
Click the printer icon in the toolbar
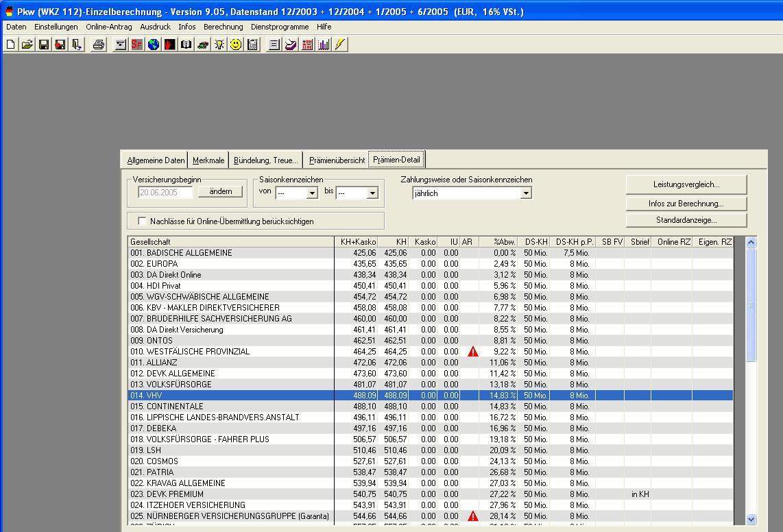point(99,45)
